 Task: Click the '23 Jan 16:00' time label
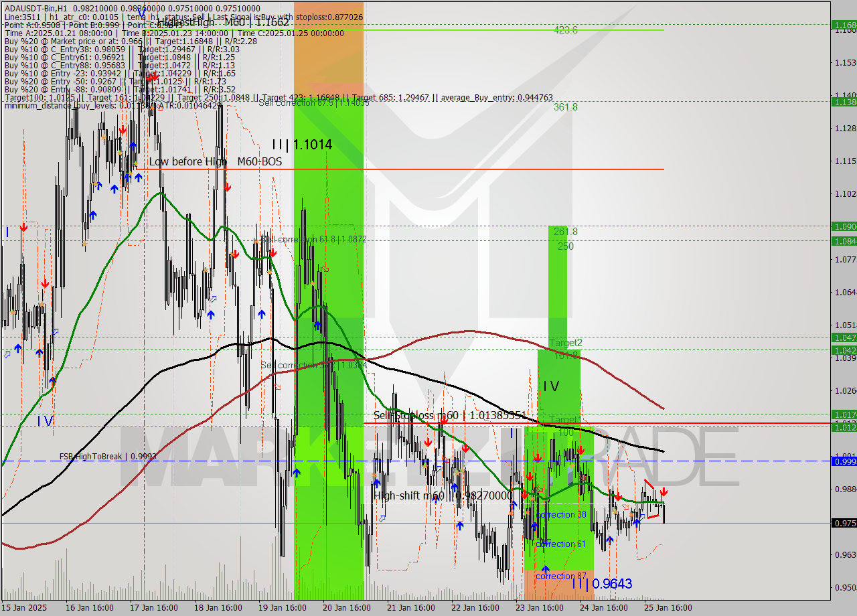pos(540,608)
